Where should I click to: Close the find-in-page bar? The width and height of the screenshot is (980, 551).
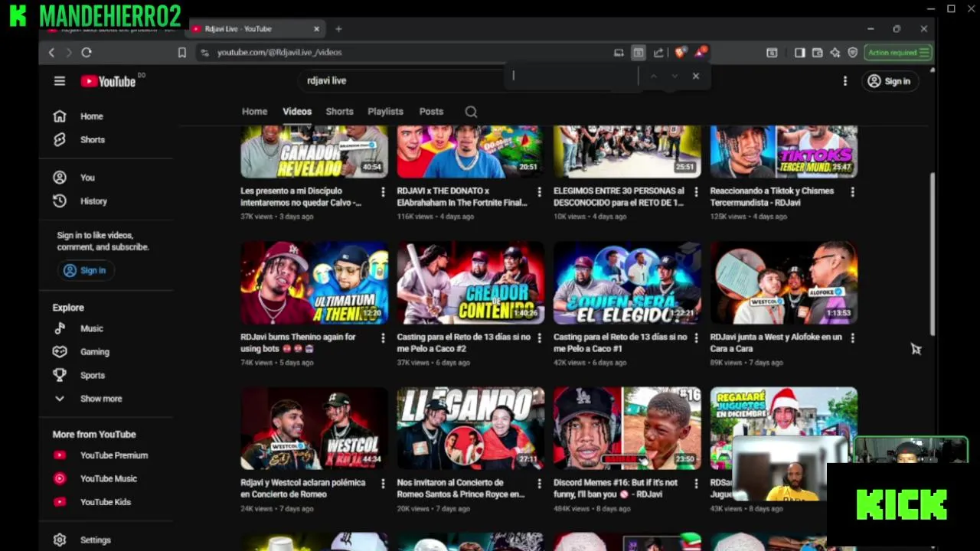pos(695,77)
